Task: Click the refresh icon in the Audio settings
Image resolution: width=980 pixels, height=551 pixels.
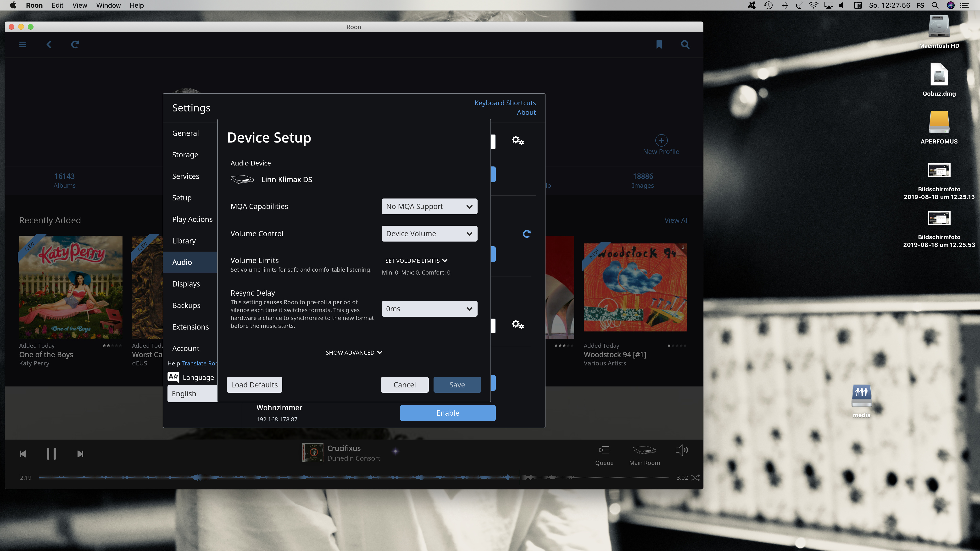Action: point(527,234)
